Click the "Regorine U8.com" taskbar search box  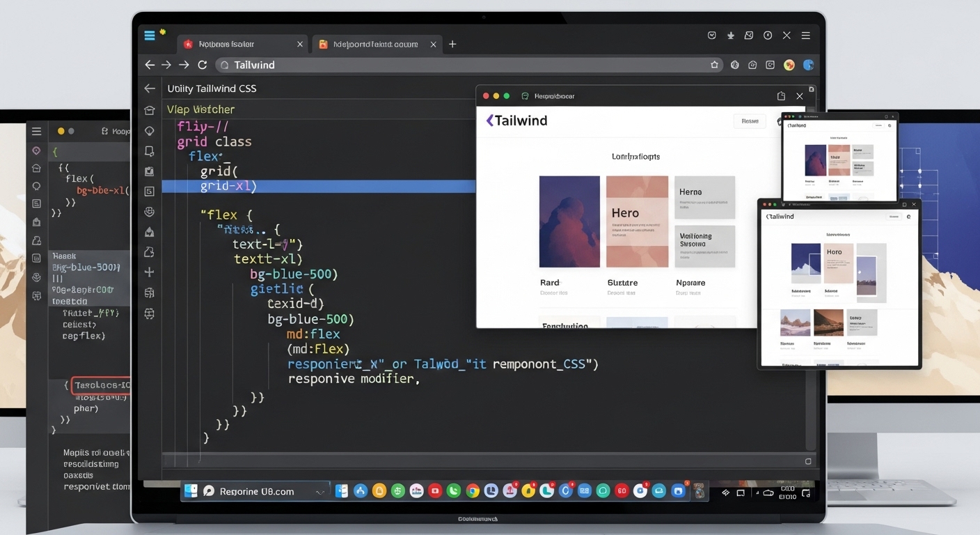coord(263,491)
